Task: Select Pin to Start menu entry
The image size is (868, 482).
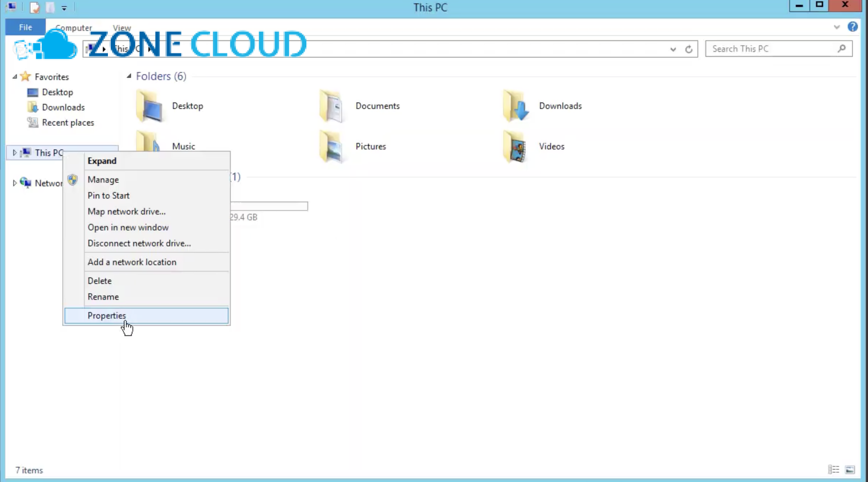Action: click(x=146, y=196)
